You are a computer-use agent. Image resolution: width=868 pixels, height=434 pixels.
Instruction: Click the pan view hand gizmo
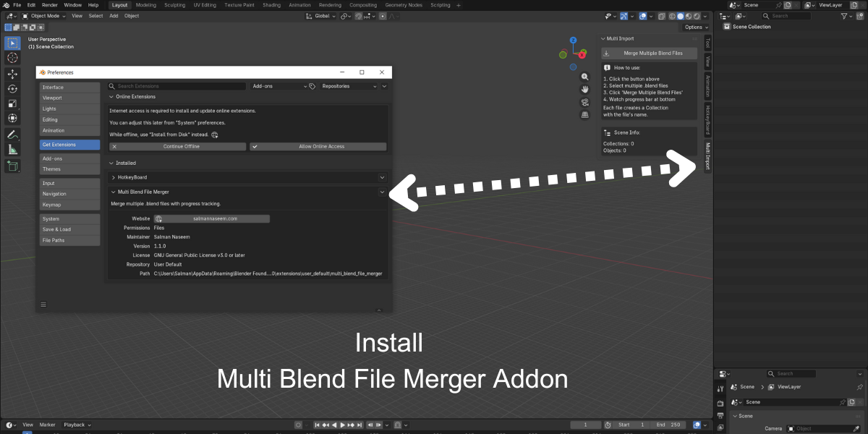tap(584, 89)
